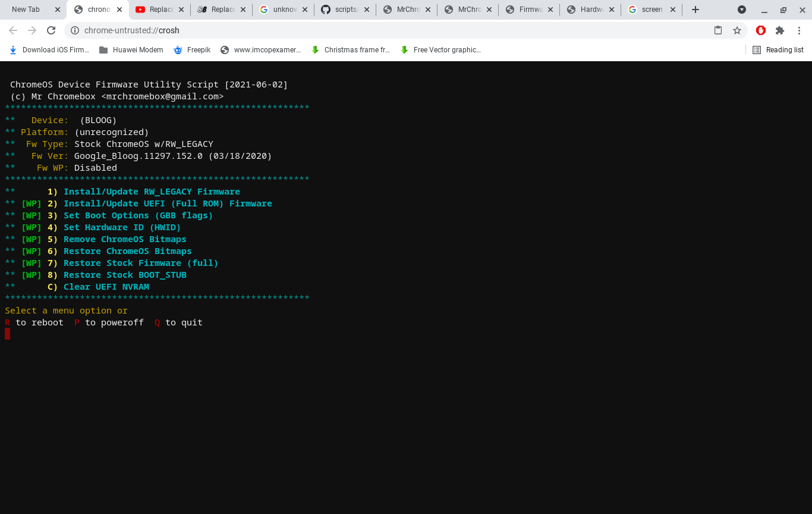Image resolution: width=812 pixels, height=514 pixels.
Task: Click the 'ChromeOS Device Firmware Utility Script' title
Action: click(115, 84)
